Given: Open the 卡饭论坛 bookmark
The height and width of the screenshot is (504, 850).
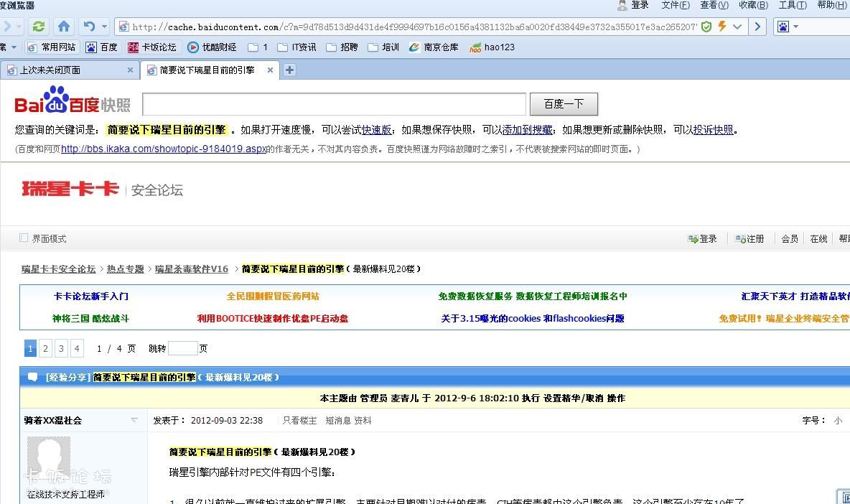Looking at the screenshot, I should (152, 47).
